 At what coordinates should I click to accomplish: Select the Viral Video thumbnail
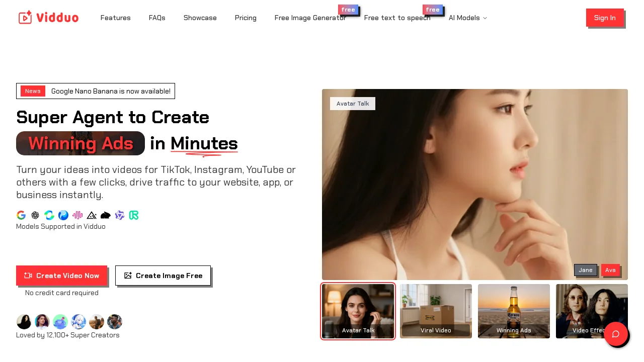[x=436, y=311]
